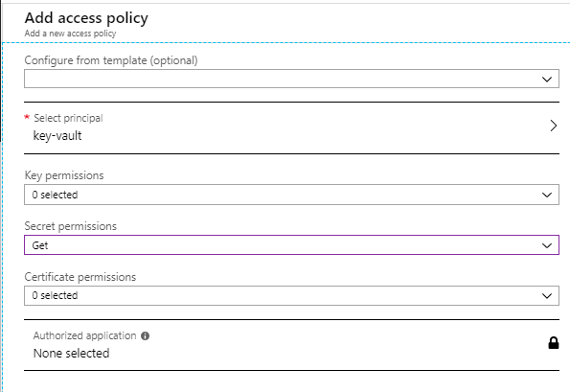Click the info icon beside Authorized application

[145, 335]
